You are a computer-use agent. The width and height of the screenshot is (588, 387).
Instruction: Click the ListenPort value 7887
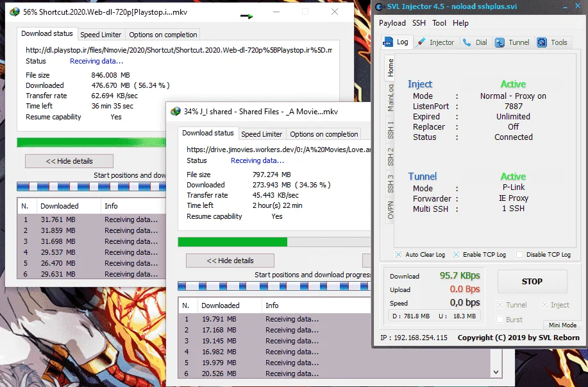pos(514,107)
